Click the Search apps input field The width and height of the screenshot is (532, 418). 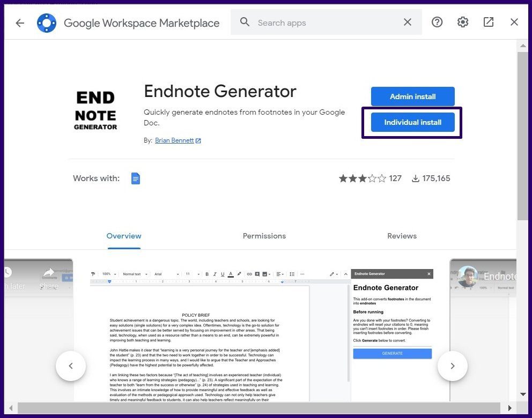coord(327,23)
